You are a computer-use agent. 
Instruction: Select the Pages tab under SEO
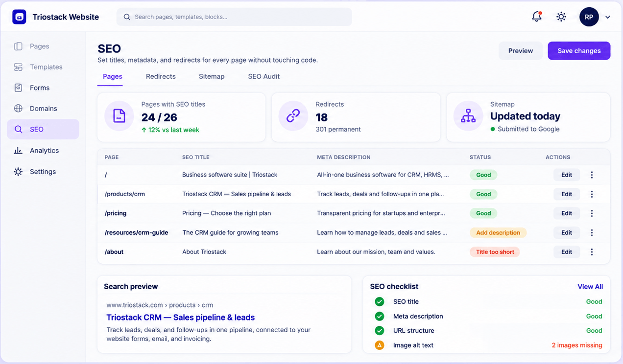tap(113, 76)
